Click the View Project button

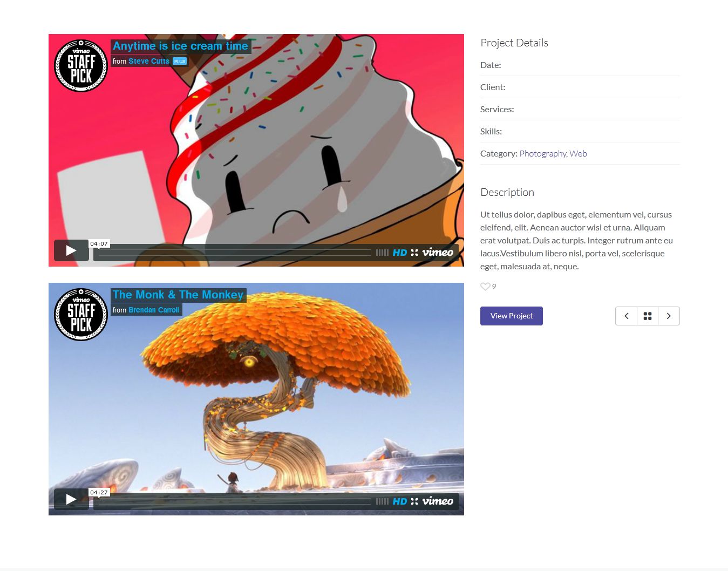pos(512,316)
